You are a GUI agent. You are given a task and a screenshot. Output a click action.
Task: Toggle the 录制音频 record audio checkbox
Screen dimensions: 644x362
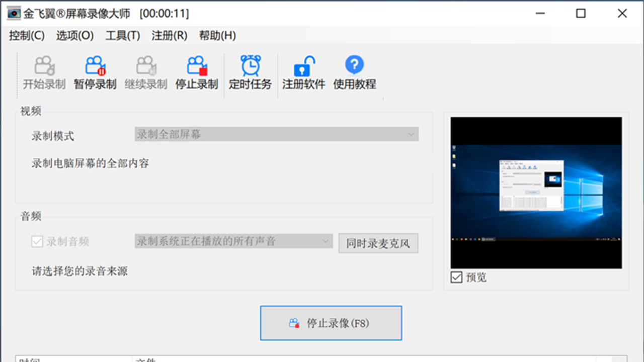(37, 242)
